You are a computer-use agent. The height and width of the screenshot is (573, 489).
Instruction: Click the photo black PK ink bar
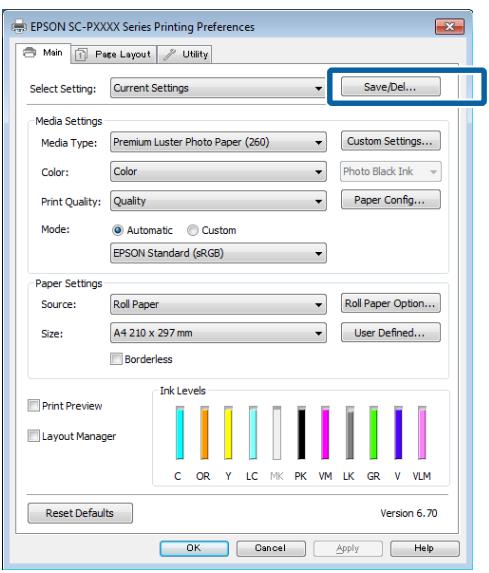pyautogui.click(x=301, y=432)
